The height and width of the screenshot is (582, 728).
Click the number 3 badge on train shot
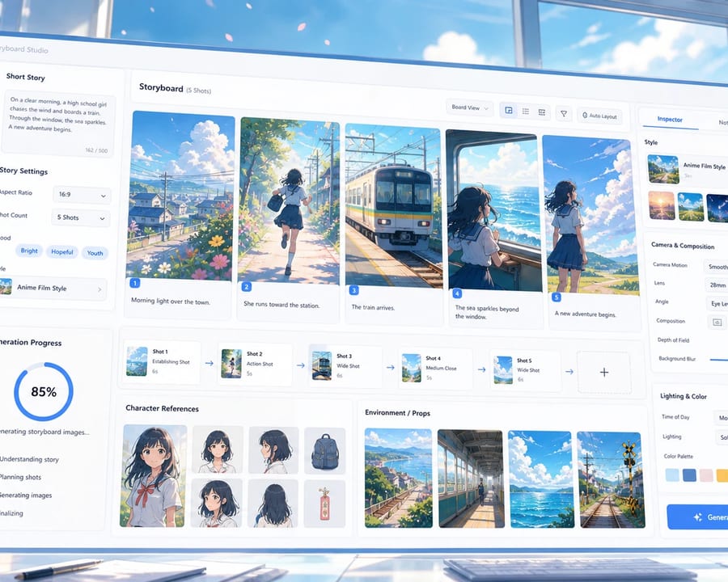pos(353,290)
